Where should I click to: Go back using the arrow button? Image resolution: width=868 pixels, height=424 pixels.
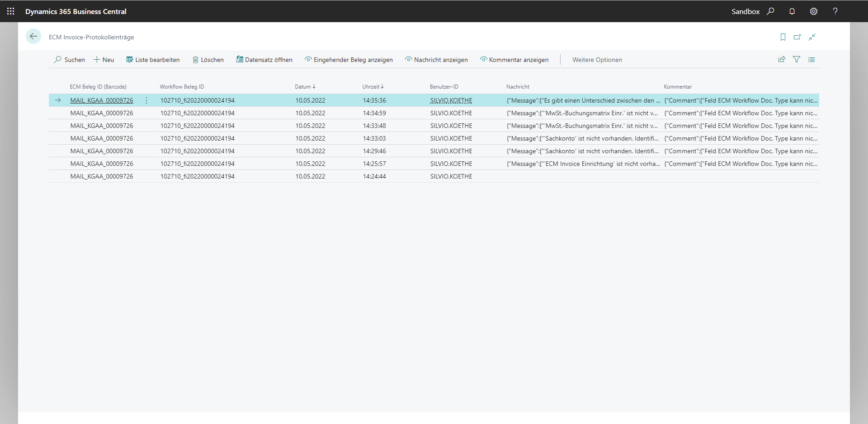(33, 37)
